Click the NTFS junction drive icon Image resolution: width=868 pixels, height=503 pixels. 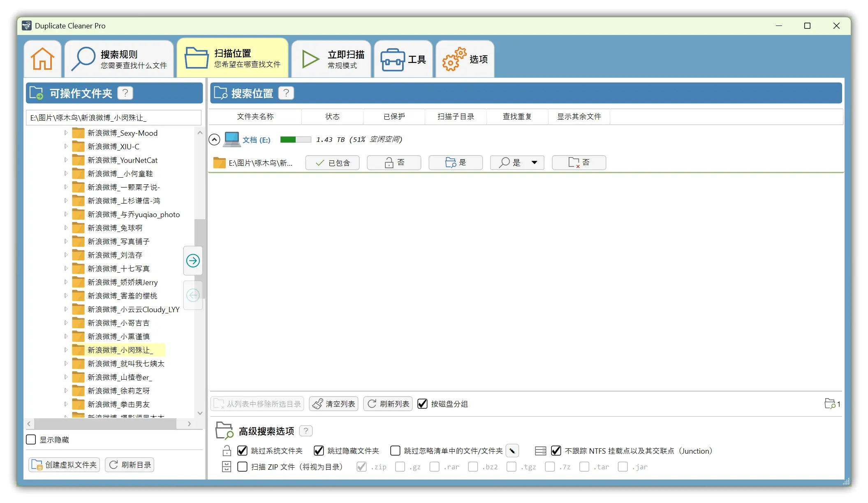point(540,451)
